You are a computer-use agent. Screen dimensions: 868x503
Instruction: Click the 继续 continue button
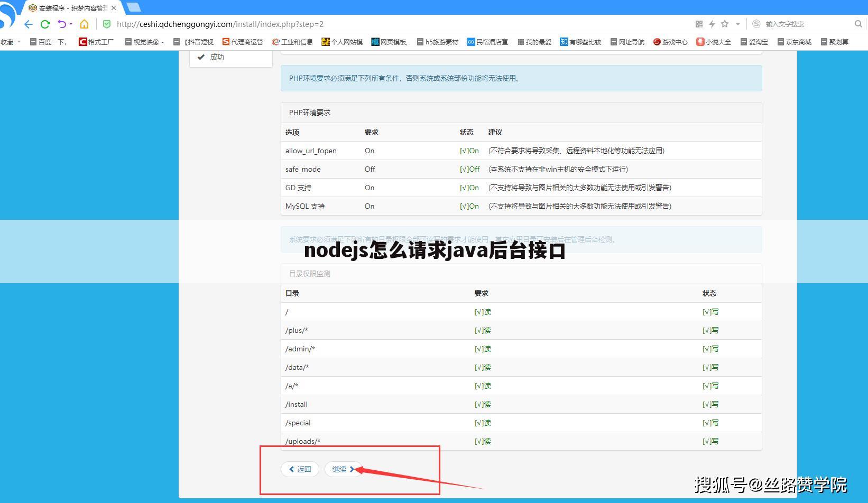343,469
